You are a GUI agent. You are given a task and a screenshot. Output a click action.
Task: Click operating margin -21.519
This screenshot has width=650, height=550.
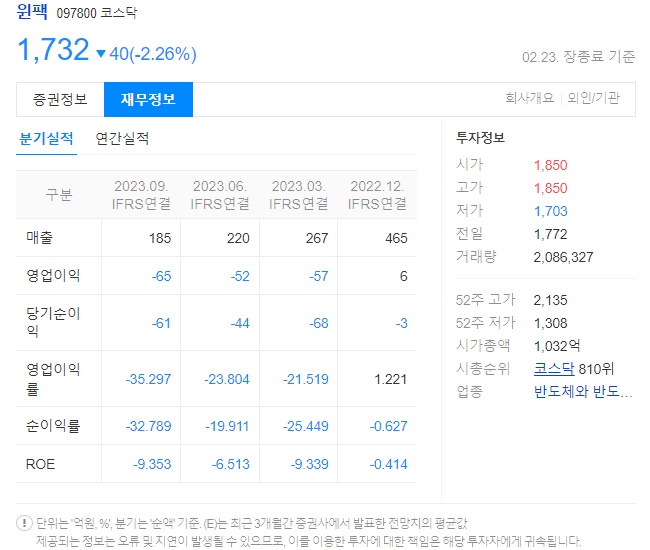pos(306,379)
